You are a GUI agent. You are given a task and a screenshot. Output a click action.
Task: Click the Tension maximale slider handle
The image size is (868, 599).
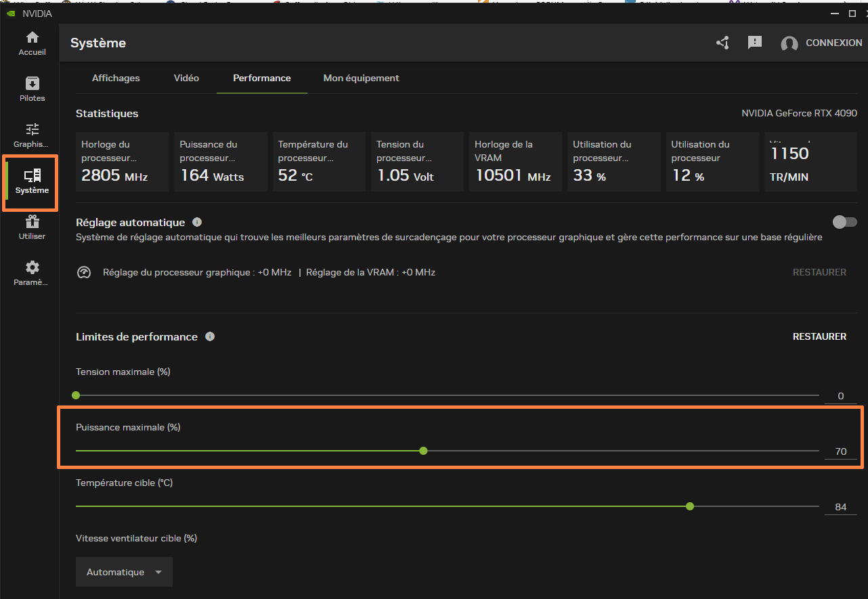[x=76, y=395]
